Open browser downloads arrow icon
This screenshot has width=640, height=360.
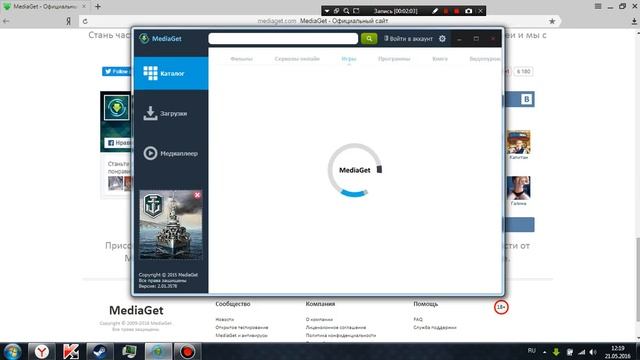[x=634, y=21]
